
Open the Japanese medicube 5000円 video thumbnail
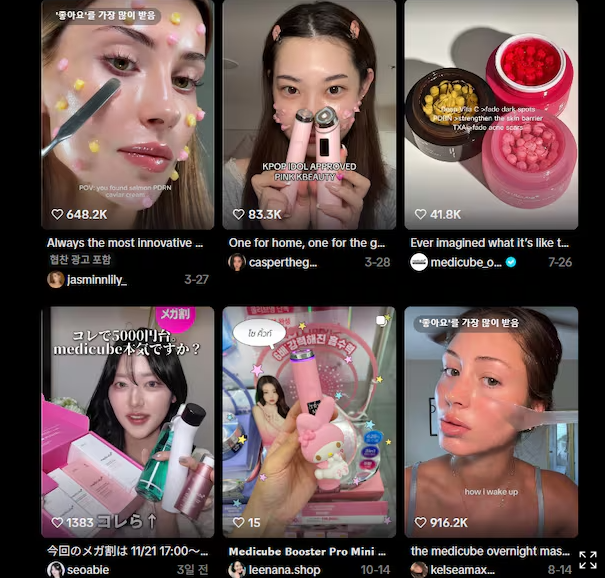click(x=128, y=422)
